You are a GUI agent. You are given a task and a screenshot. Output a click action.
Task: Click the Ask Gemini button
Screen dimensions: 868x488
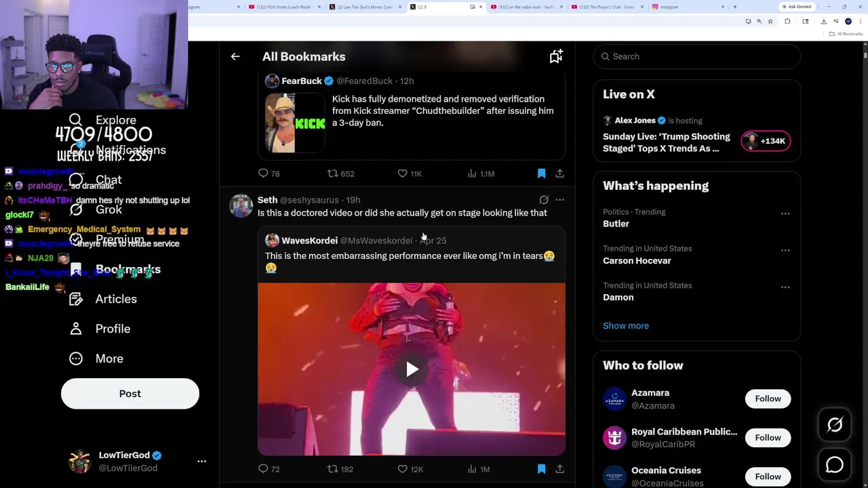pyautogui.click(x=797, y=7)
